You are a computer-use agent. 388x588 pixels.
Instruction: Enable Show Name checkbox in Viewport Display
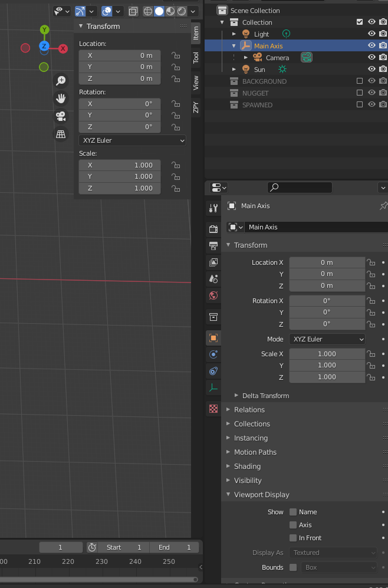(x=293, y=512)
